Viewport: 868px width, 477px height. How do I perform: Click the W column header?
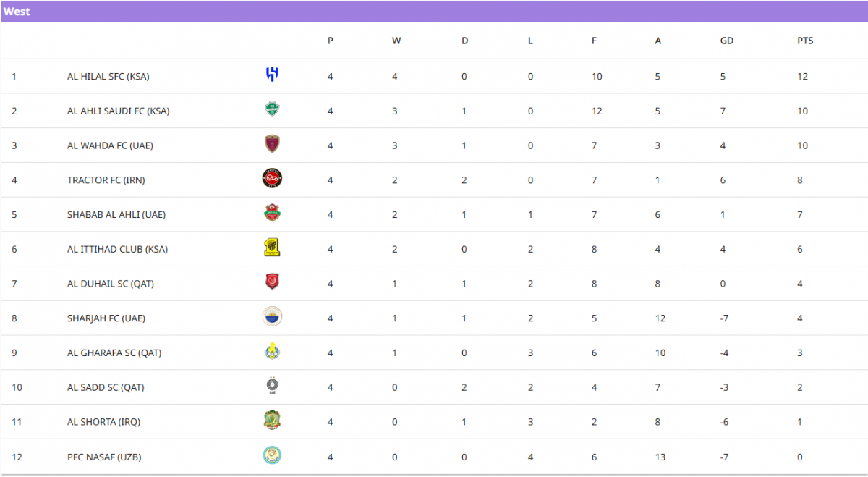click(396, 41)
